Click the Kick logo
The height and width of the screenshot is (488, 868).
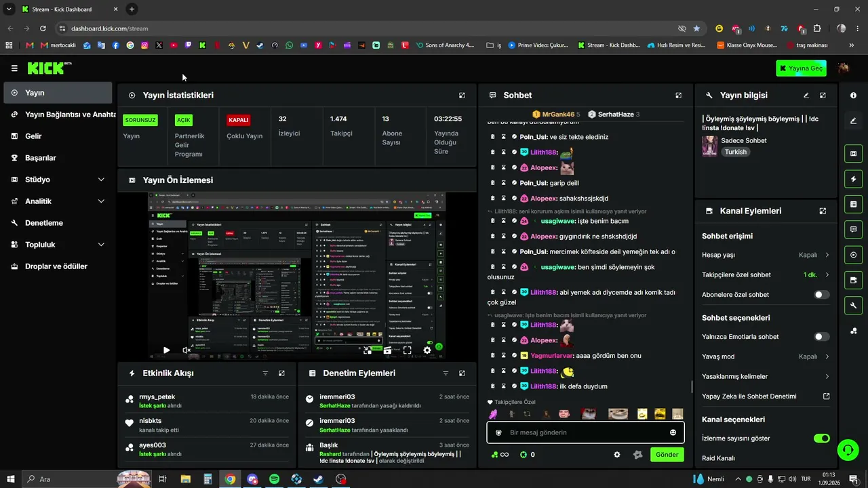pos(50,68)
